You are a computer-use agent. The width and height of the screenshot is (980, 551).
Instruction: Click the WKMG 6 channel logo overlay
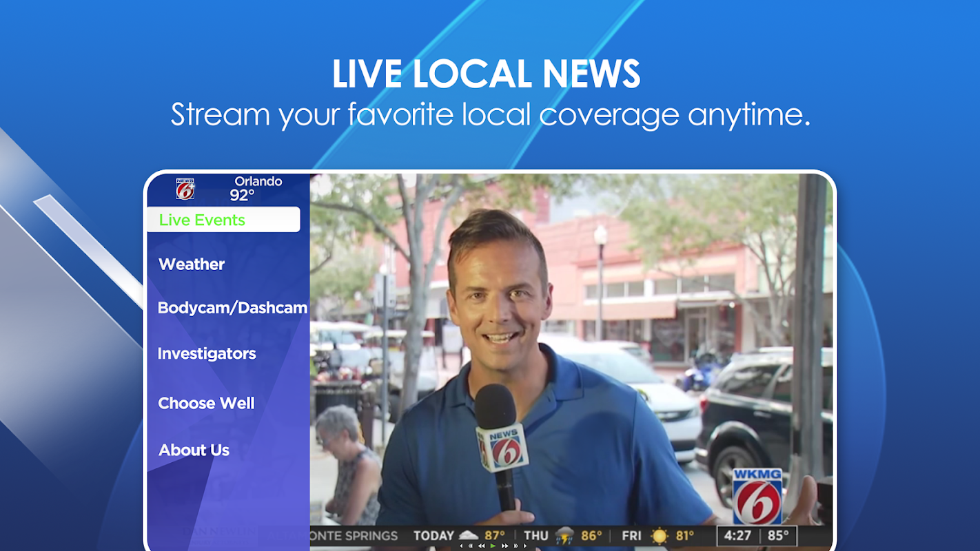coord(757,497)
